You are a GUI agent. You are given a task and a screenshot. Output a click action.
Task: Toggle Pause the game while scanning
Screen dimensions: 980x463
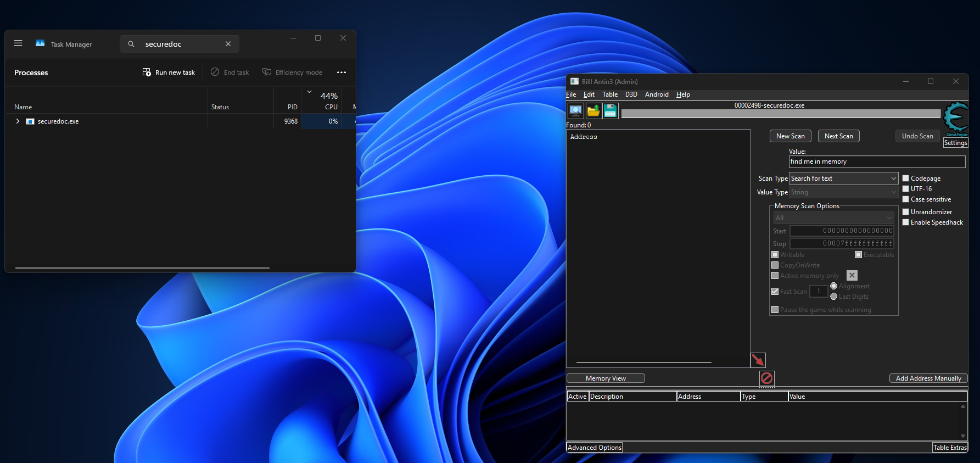point(775,310)
